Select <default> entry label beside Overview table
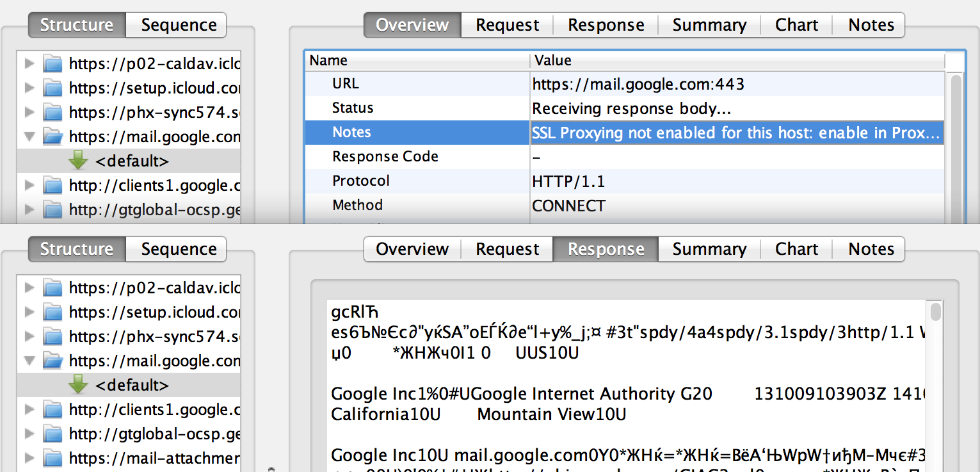This screenshot has height=472, width=980. coord(133,161)
